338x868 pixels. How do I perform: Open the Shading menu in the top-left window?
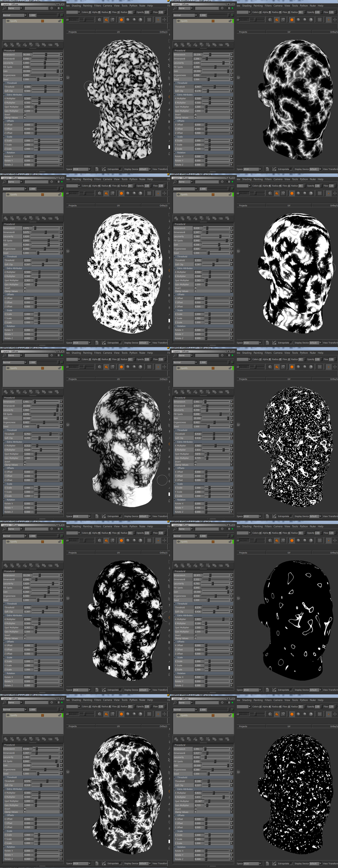point(76,6)
